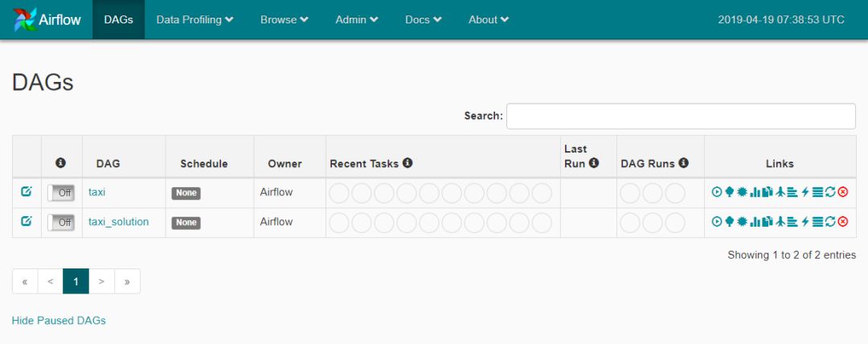
Task: Click info icon beside Recent Tasks header
Action: coord(407,163)
